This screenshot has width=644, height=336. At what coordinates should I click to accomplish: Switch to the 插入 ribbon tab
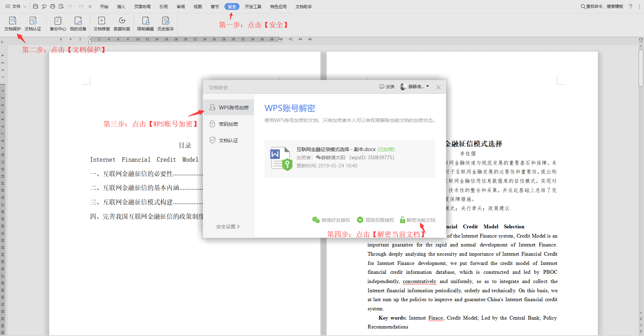[121, 6]
